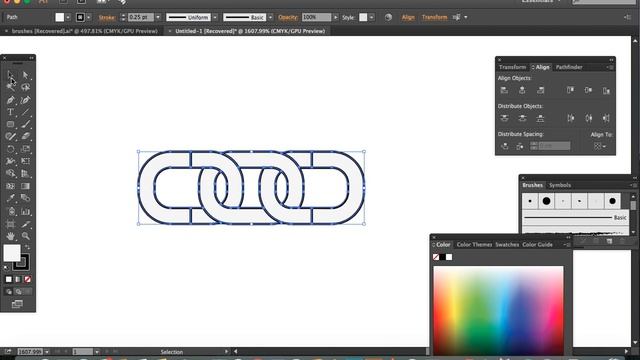Viewport: 640px width, 360px height.
Task: Open the Align To dropdown
Action: (x=600, y=146)
